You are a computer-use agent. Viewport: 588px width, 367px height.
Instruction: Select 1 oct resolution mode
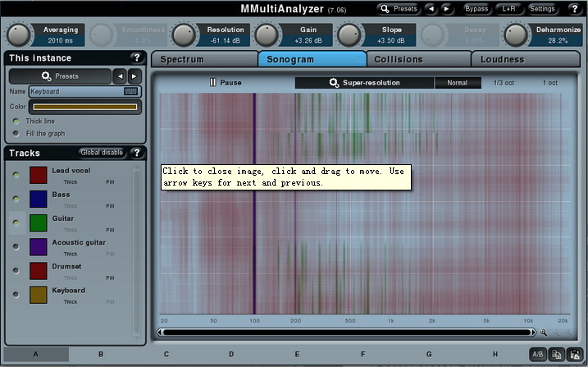point(549,83)
